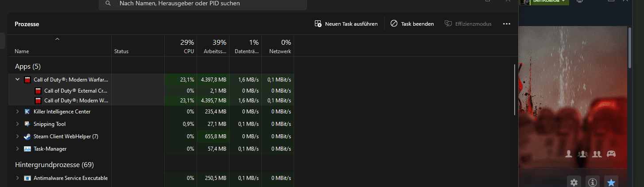The image size is (644, 187).
Task: Click the 2,1 MB memory cell
Action: 213,90
